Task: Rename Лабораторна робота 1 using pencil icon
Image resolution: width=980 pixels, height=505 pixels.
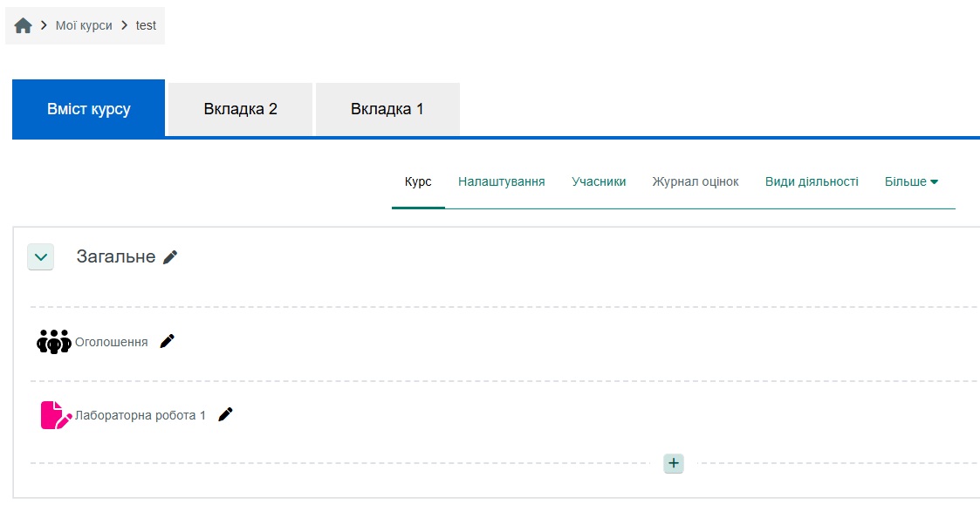Action: (x=226, y=415)
